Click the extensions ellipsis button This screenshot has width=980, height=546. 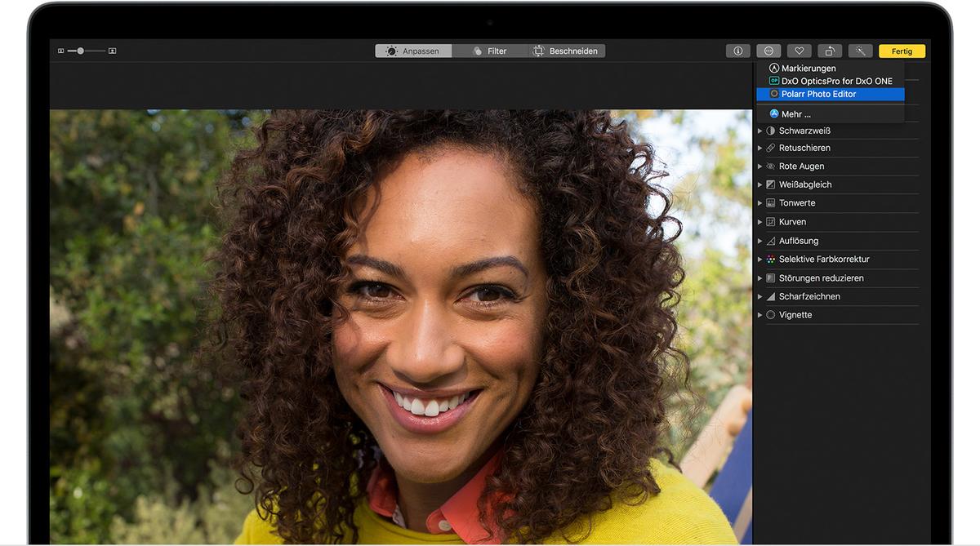[x=768, y=51]
